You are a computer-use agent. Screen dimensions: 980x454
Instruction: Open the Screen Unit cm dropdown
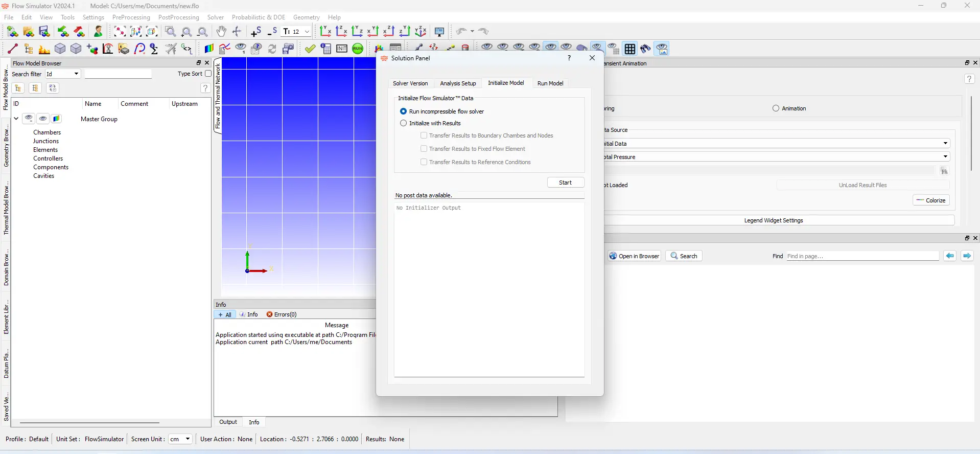[180, 439]
